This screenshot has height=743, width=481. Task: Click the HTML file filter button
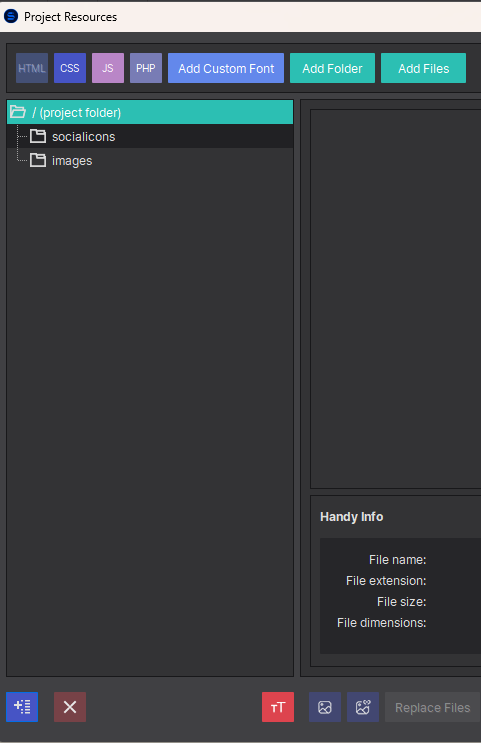[32, 68]
